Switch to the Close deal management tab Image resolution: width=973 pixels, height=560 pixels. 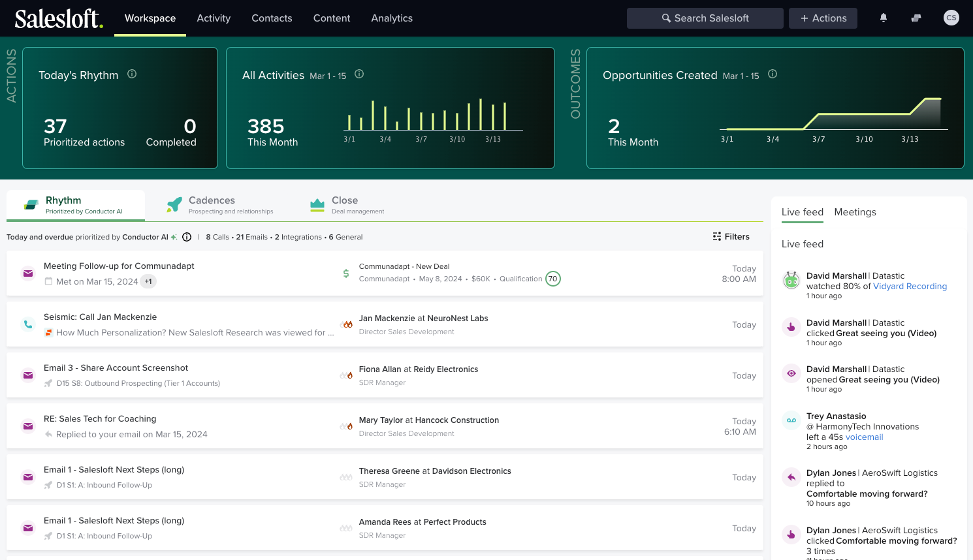[347, 206]
